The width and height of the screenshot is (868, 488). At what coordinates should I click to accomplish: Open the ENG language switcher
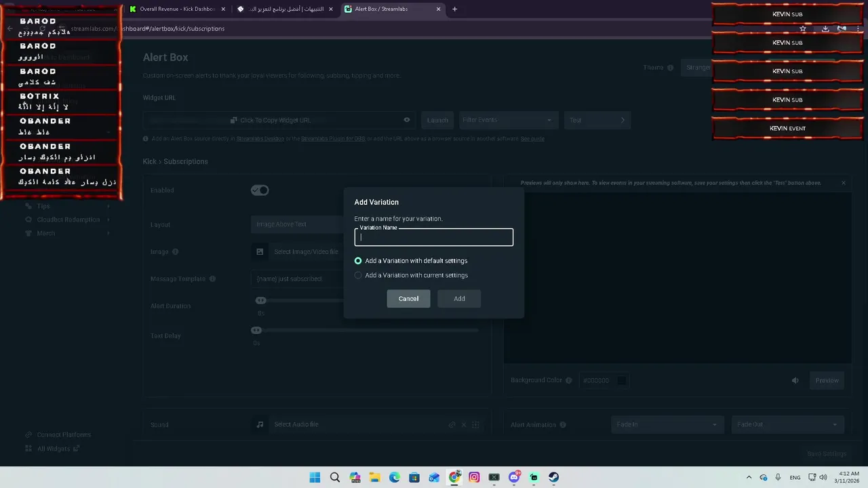(x=795, y=477)
